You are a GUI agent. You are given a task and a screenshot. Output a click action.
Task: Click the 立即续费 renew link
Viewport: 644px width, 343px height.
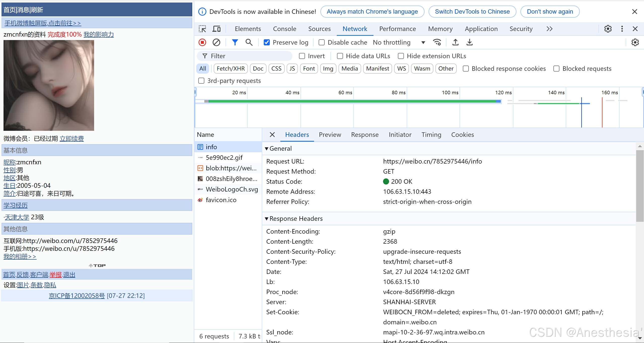click(72, 139)
